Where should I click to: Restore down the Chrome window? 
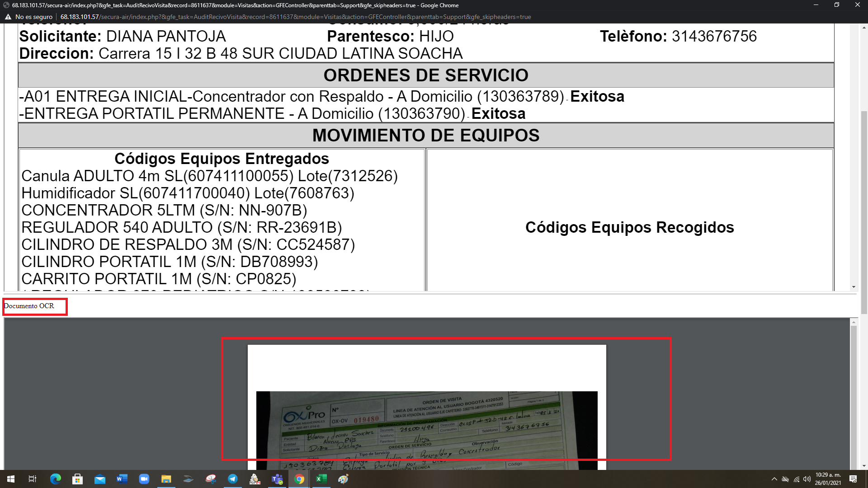[837, 5]
